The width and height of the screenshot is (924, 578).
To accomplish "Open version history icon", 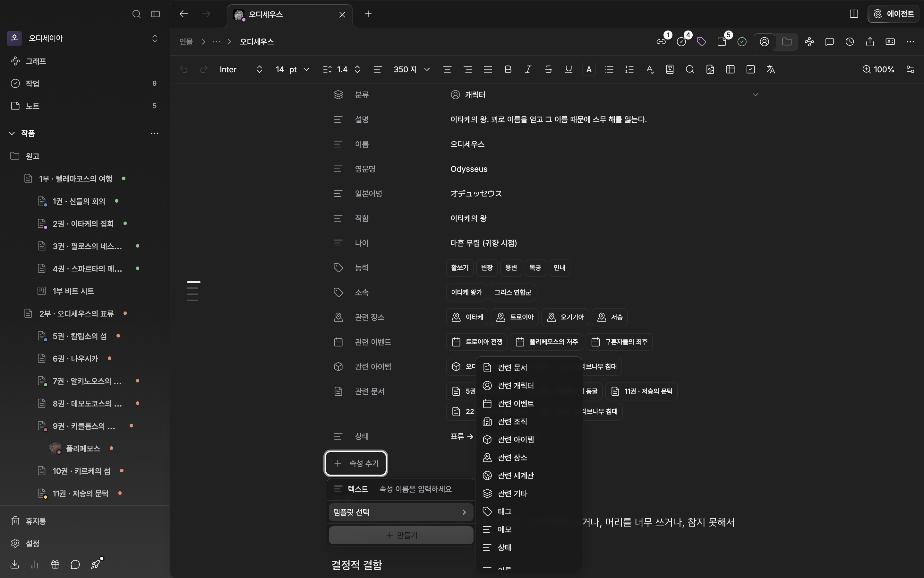I will pyautogui.click(x=850, y=42).
